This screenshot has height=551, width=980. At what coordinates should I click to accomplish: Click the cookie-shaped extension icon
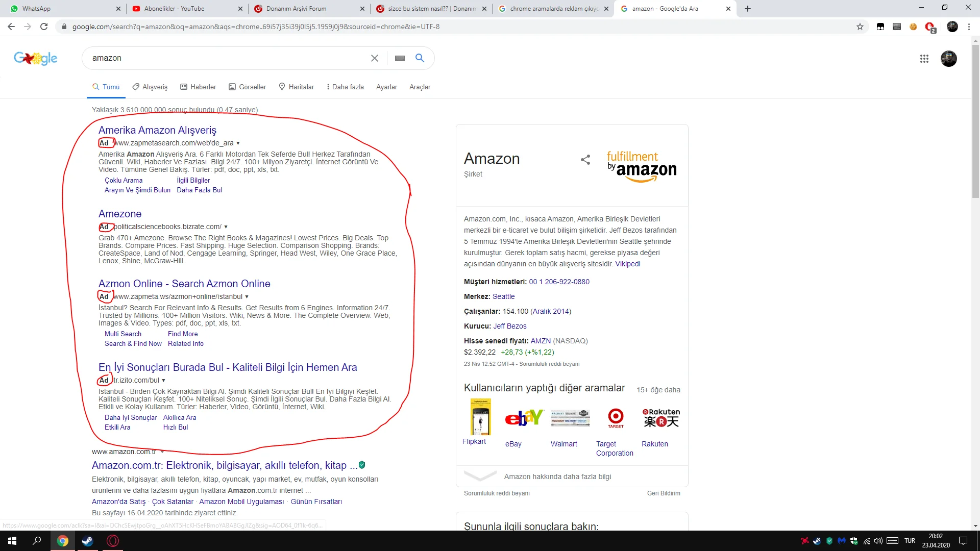point(913,27)
